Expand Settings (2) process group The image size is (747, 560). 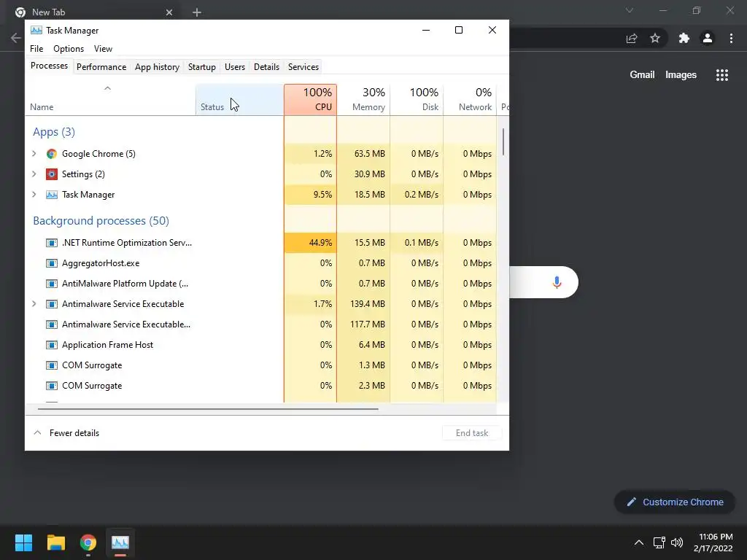point(34,174)
